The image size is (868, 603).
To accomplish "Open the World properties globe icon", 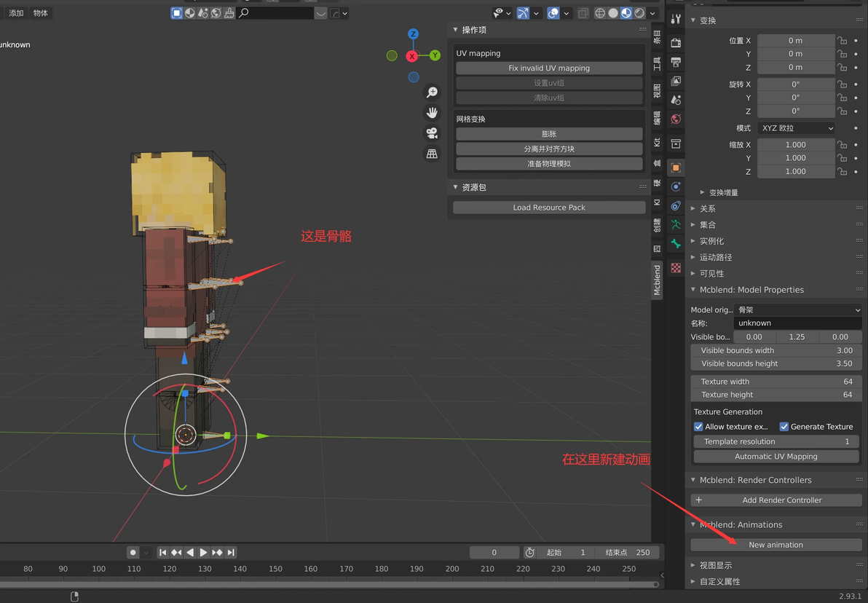I will tap(676, 119).
